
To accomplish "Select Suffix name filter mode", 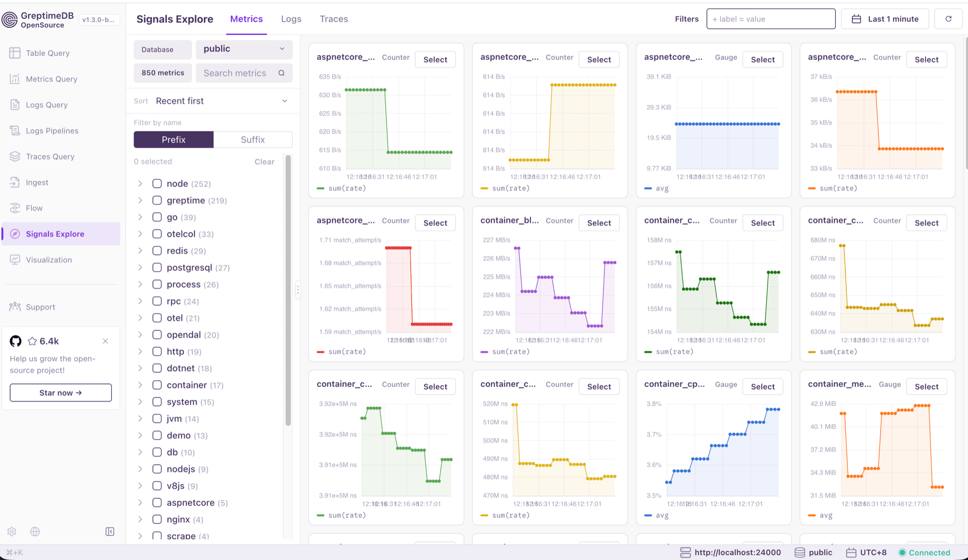I will click(x=253, y=139).
